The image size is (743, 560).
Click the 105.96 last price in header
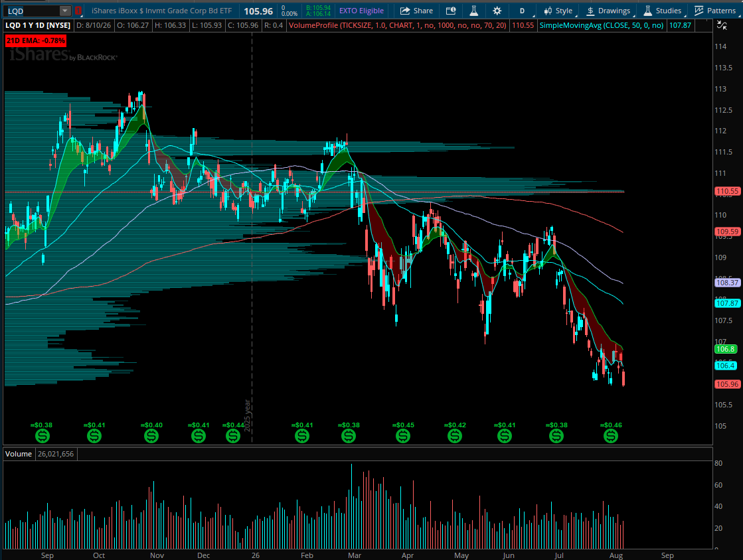pos(258,11)
